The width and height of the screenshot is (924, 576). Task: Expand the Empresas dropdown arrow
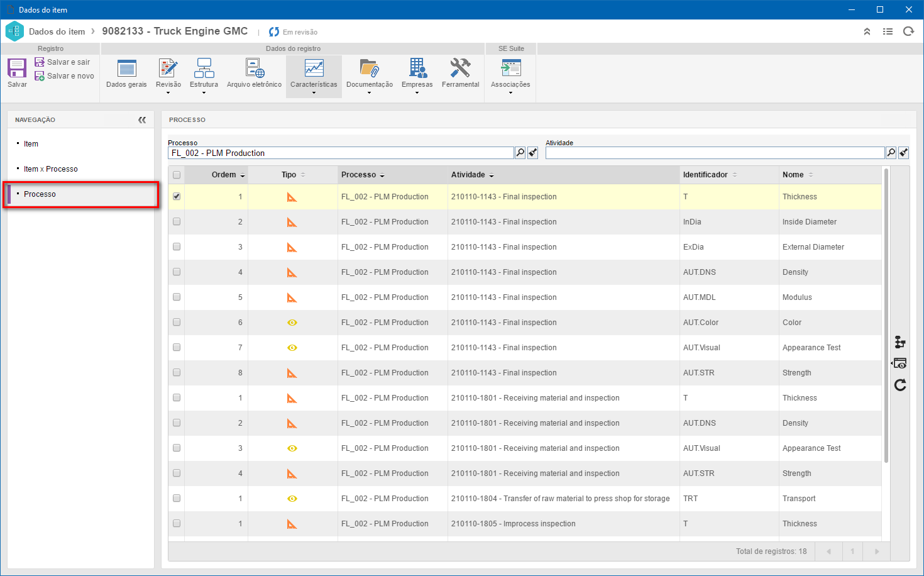[x=417, y=93]
